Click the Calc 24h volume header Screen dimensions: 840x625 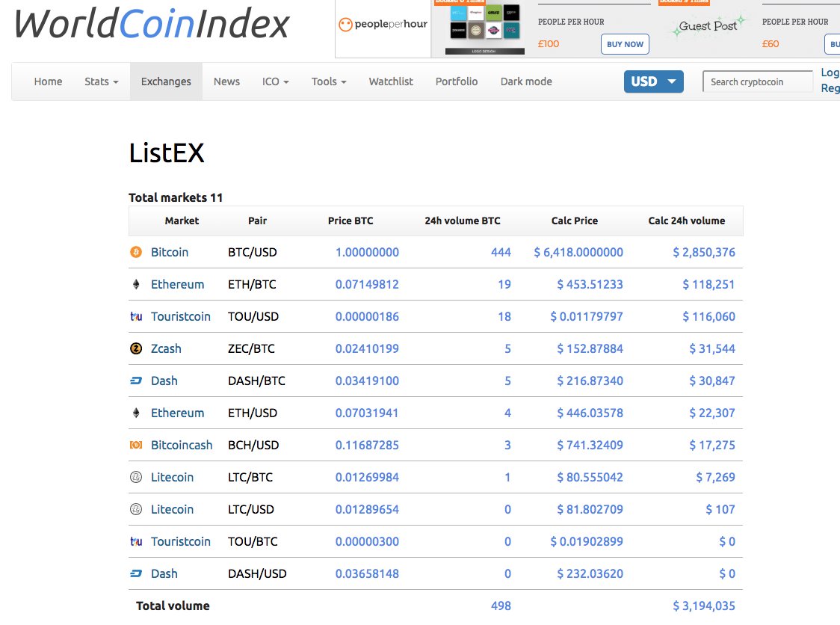pos(686,221)
